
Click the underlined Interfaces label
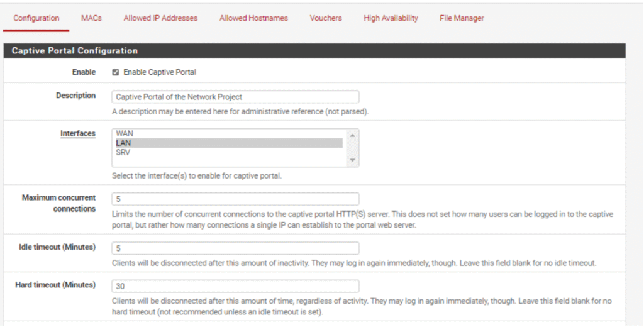pyautogui.click(x=78, y=133)
